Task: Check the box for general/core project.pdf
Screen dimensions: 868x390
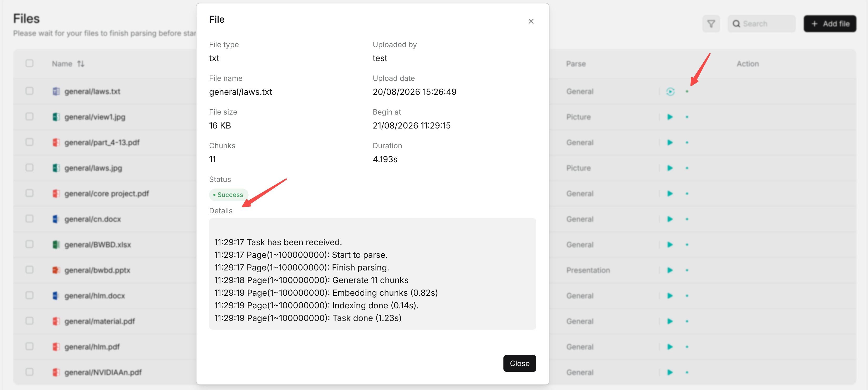Action: pos(29,193)
